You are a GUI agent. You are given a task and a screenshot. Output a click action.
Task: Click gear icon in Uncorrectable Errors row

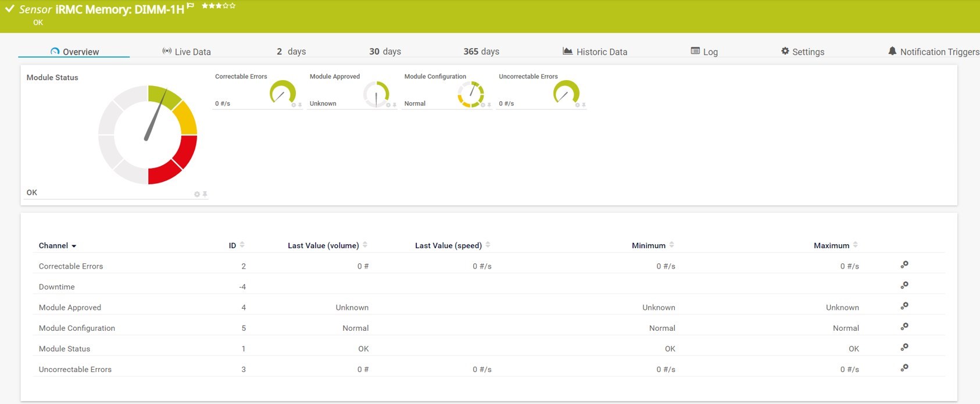904,368
